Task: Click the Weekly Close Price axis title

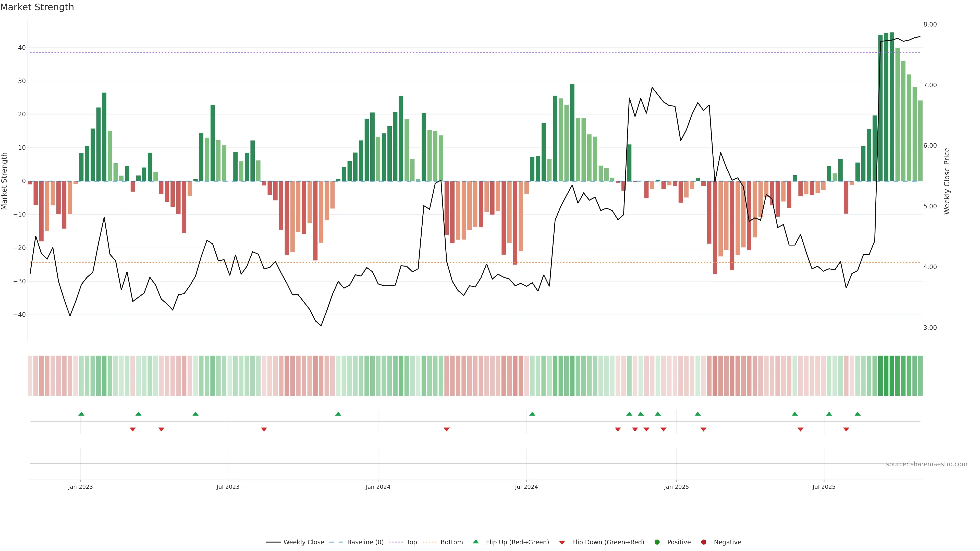Action: 947,181
